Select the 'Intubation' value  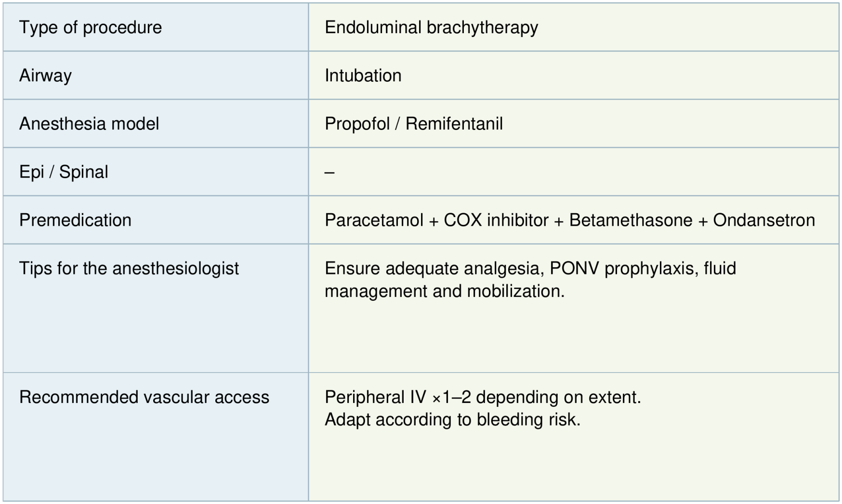pos(363,76)
